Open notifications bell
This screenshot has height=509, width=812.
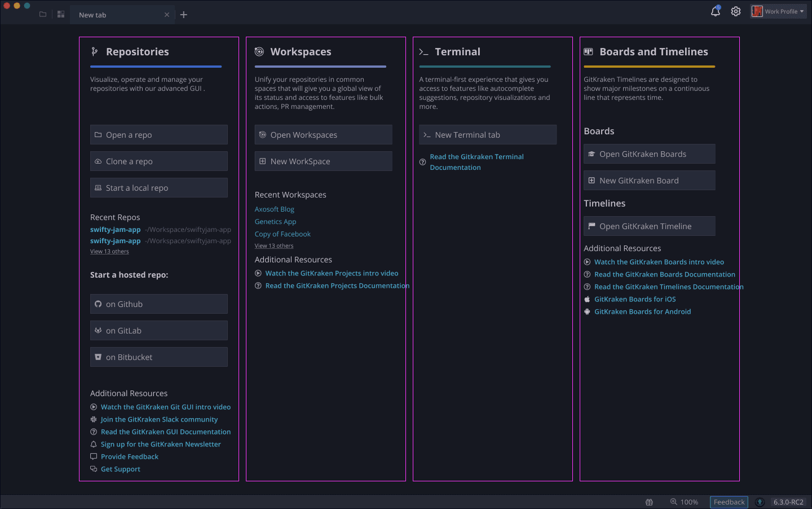pyautogui.click(x=716, y=11)
